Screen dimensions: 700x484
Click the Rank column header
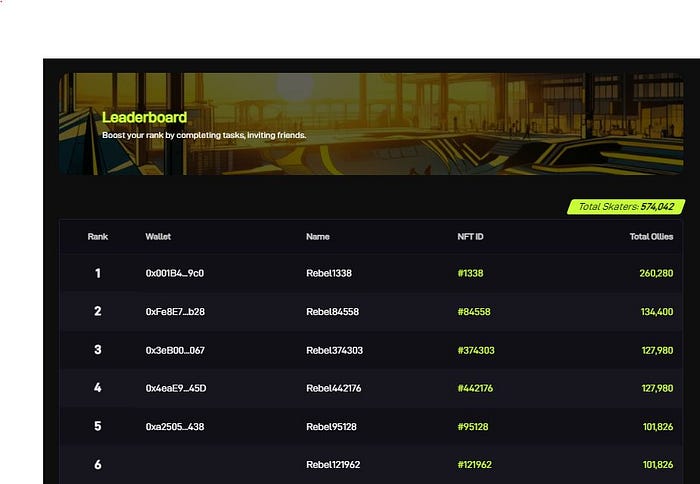click(98, 237)
